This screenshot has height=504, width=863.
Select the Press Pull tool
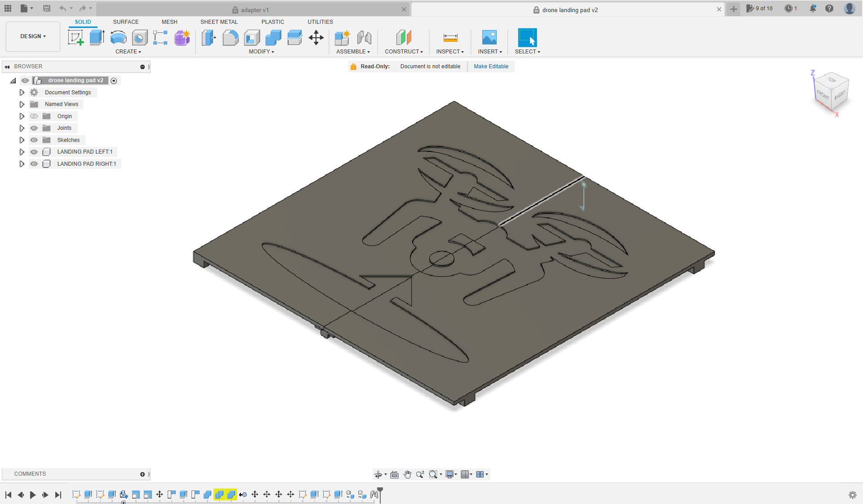pyautogui.click(x=209, y=38)
